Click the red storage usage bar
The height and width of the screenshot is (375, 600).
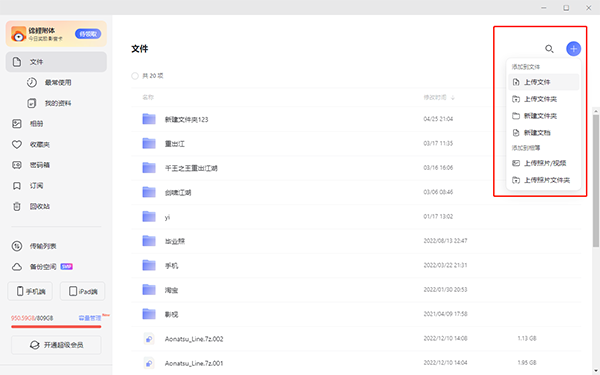[56, 327]
